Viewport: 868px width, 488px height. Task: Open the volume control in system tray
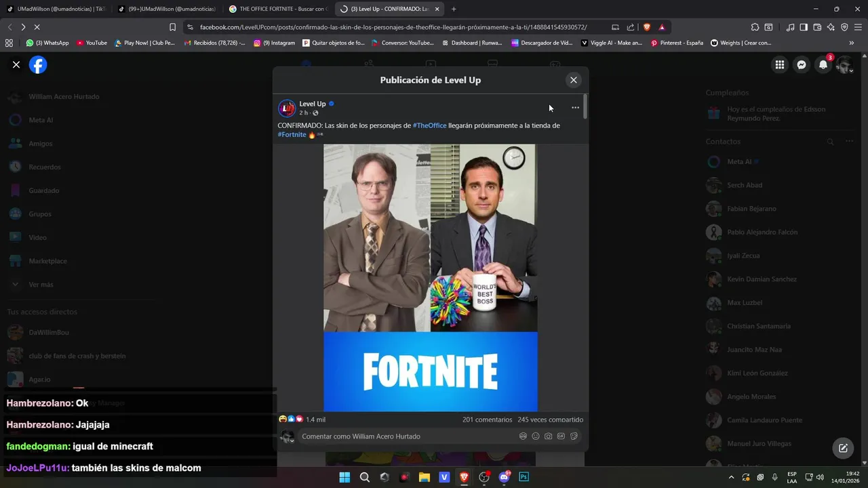pyautogui.click(x=821, y=477)
